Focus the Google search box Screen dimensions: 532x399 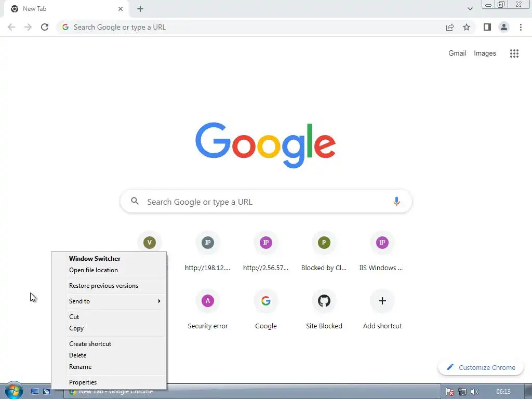pos(266,202)
